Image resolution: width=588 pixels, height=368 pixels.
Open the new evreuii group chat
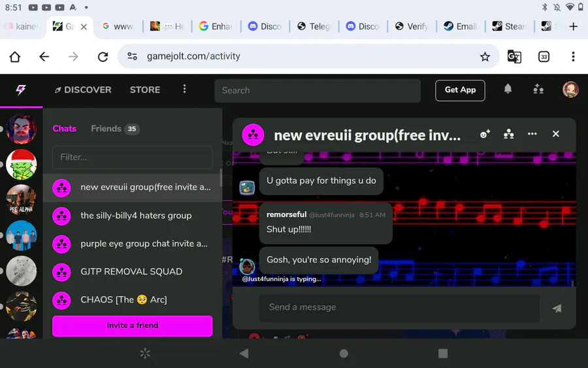[x=131, y=187]
